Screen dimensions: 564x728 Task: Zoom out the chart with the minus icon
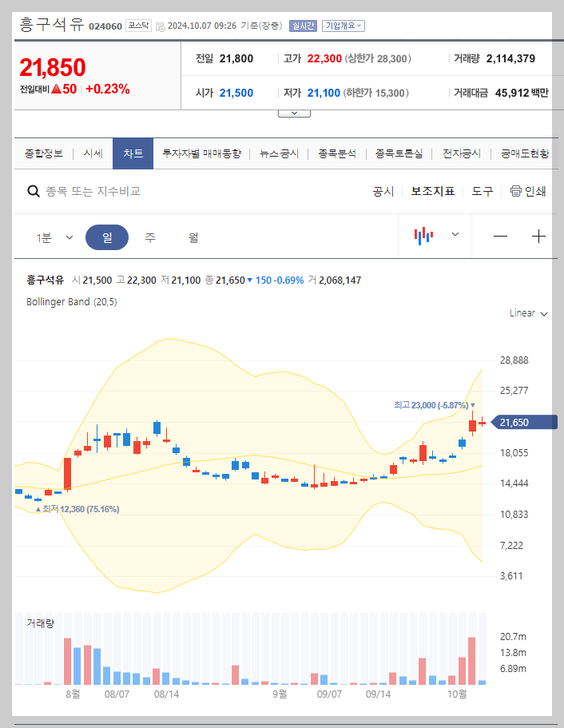click(500, 236)
